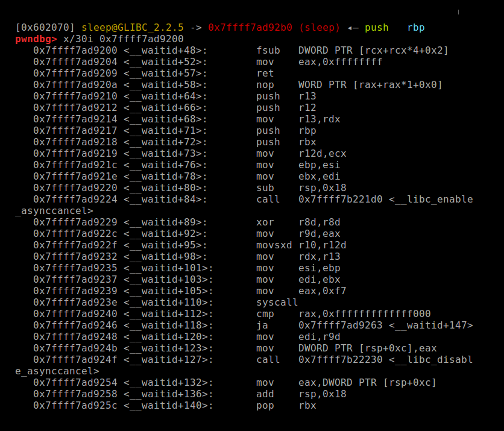Click call target 0x7ffff7b22230
Screen dimensions: 504x431
[341, 360]
